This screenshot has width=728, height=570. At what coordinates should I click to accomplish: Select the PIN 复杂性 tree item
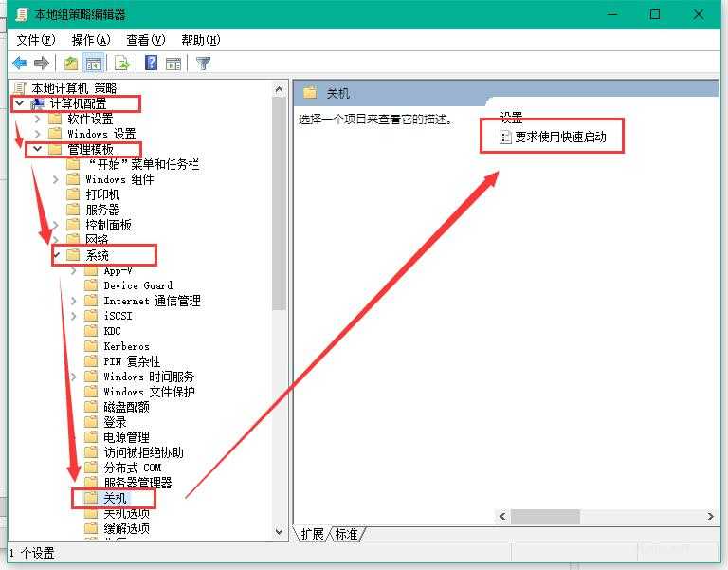tap(132, 361)
